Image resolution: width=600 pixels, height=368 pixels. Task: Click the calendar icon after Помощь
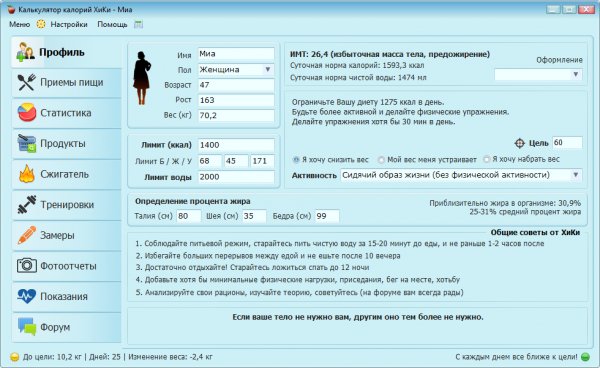coord(139,24)
